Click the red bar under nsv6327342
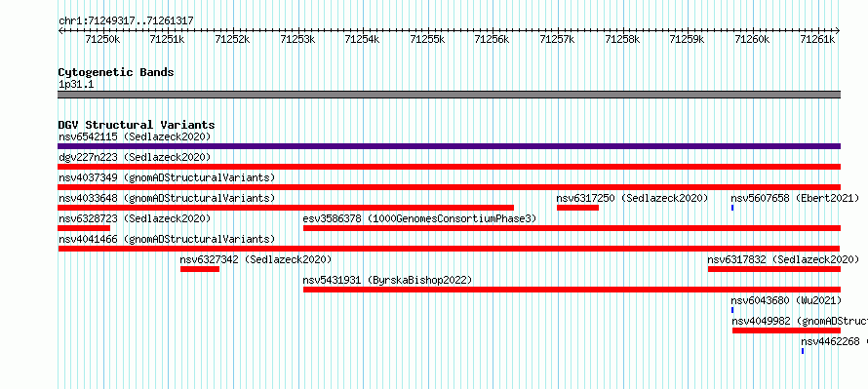This screenshot has height=389, width=868. coord(200,269)
